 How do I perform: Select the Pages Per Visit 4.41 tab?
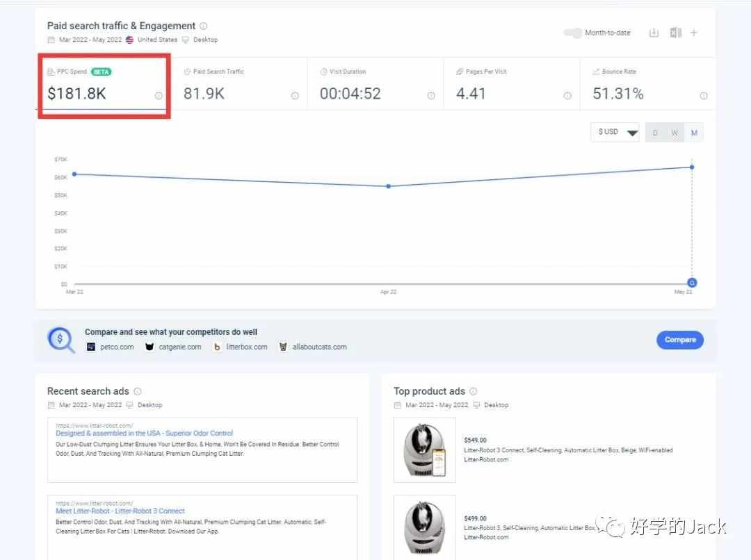coord(512,84)
